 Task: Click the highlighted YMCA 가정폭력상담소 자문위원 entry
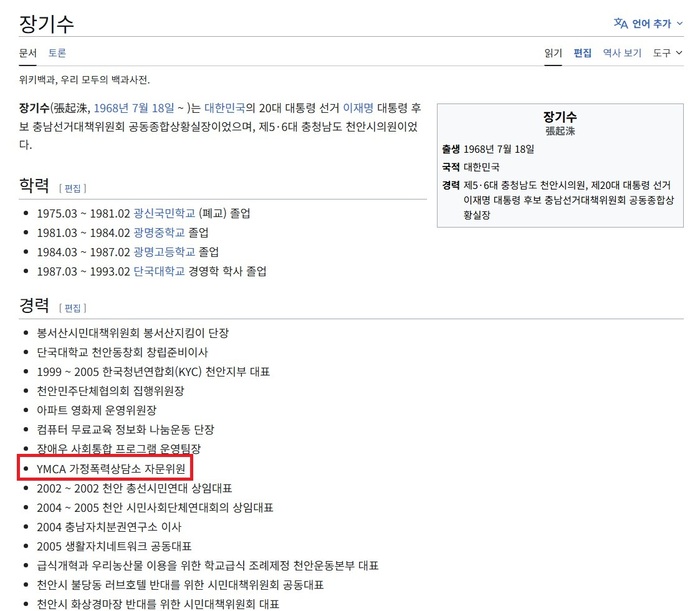112,468
